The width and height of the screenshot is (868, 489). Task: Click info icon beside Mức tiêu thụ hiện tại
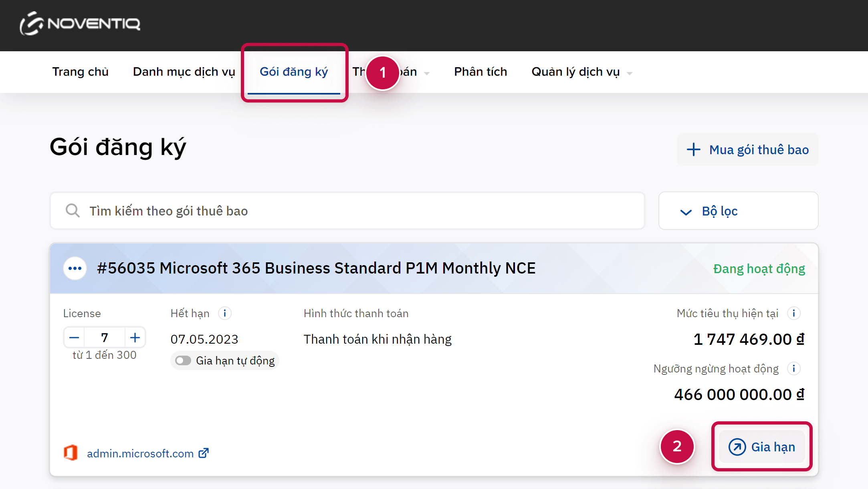(793, 313)
